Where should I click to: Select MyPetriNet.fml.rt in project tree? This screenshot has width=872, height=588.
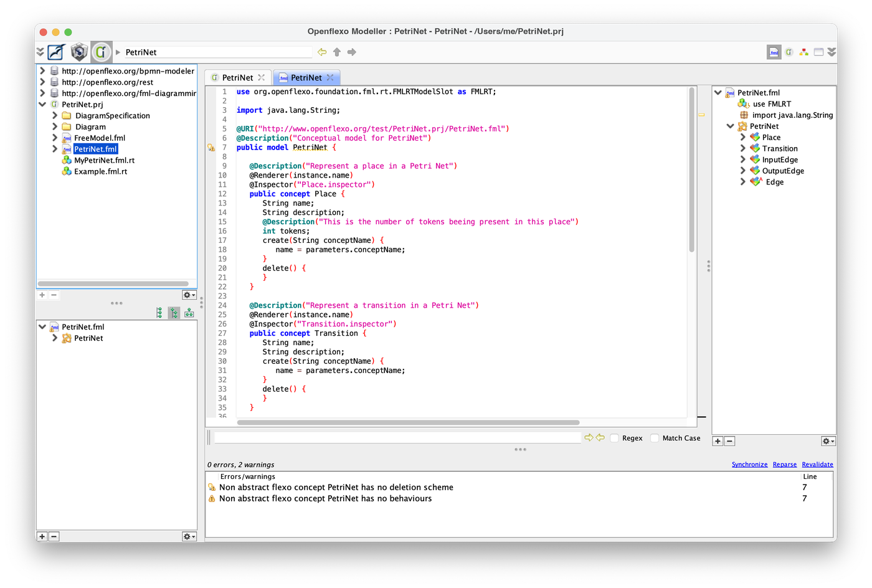[104, 161]
